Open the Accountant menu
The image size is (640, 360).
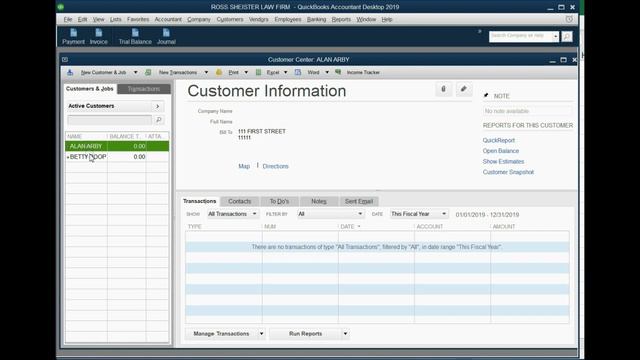(x=168, y=19)
